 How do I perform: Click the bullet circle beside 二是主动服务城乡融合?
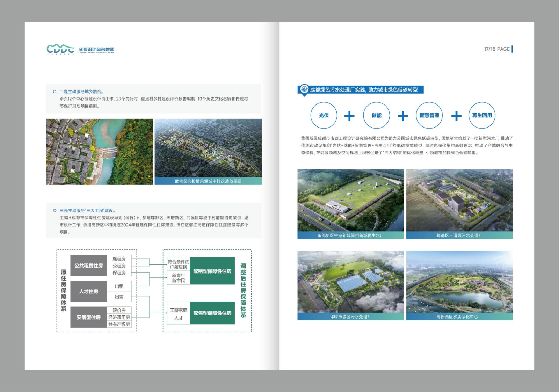[55, 92]
